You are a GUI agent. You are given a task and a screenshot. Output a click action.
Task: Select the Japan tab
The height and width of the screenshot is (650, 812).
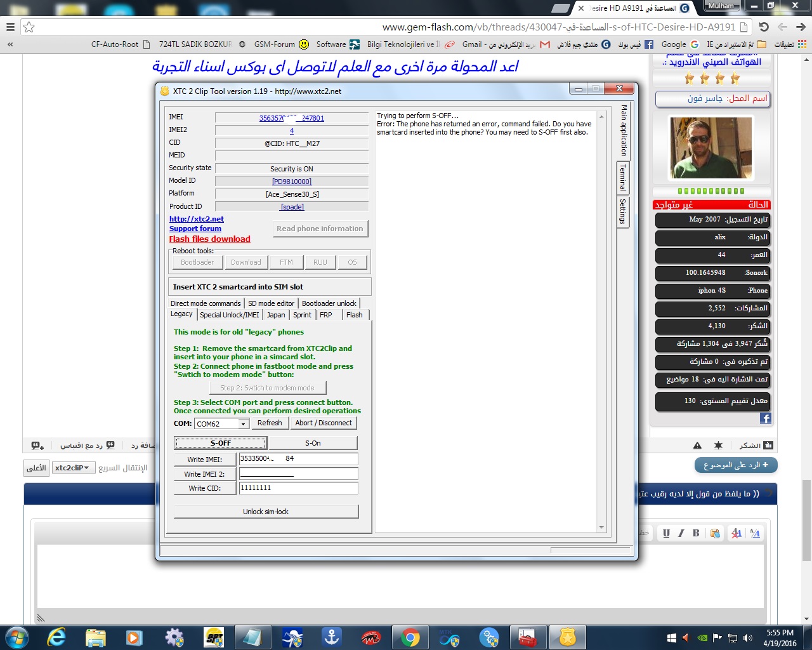[276, 315]
